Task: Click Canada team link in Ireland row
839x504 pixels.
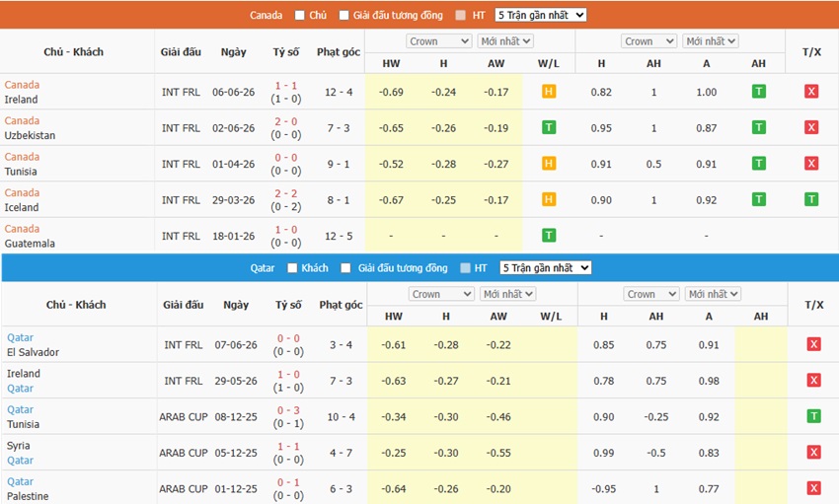Action: (x=22, y=85)
